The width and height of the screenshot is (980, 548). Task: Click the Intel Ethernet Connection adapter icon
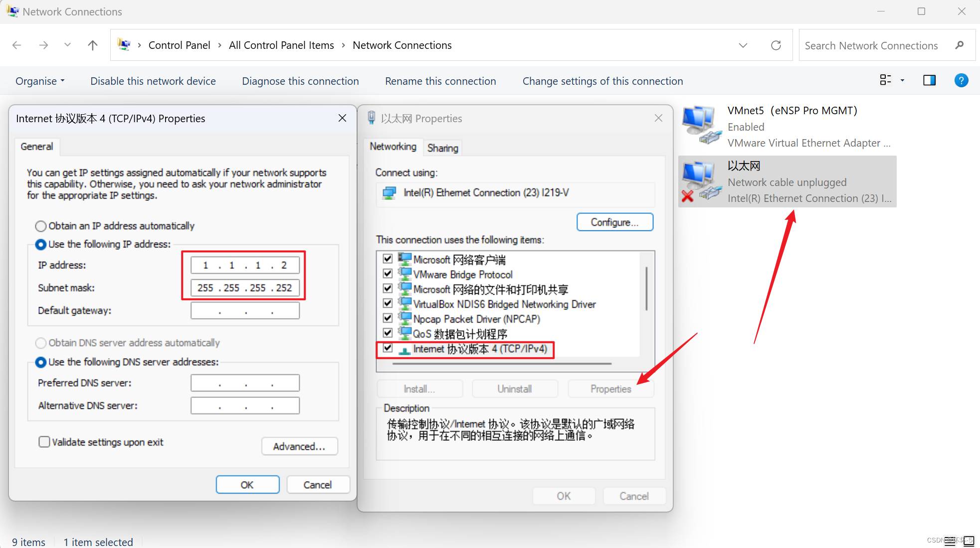click(389, 193)
